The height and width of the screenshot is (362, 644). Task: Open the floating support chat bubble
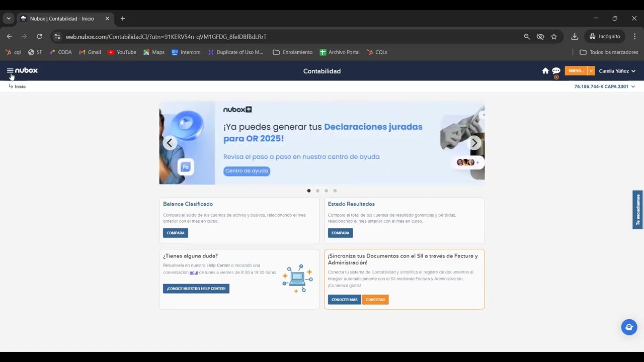coord(629,327)
